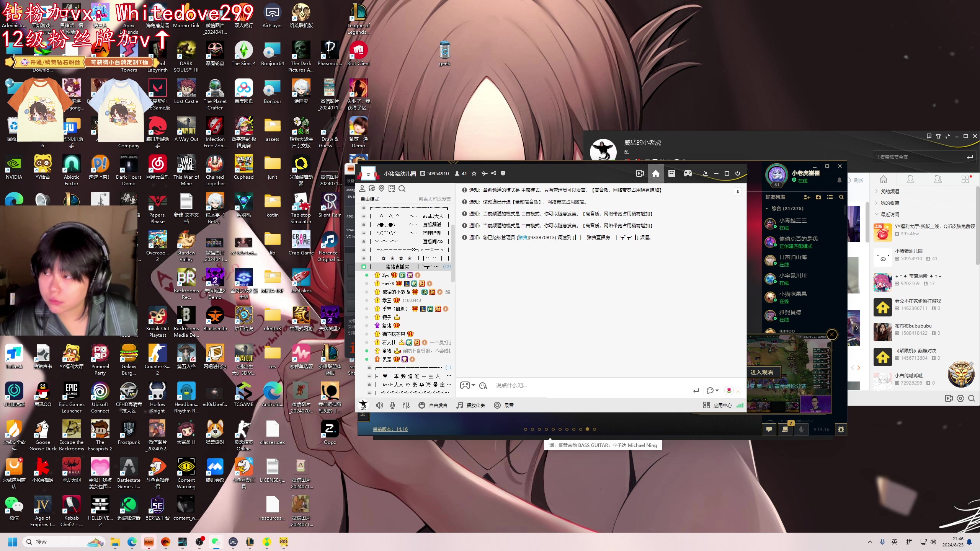Open the channel template list icon in YY header
The height and width of the screenshot is (551, 980).
point(671,173)
